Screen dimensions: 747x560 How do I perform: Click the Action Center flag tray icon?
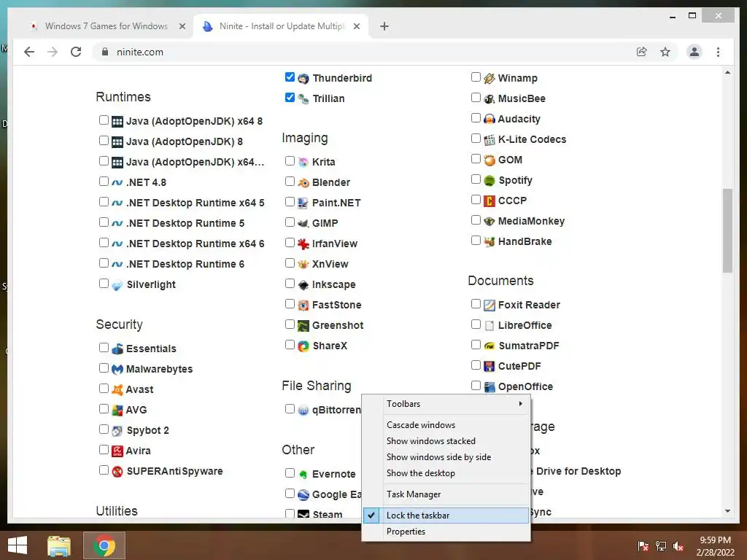pos(643,546)
